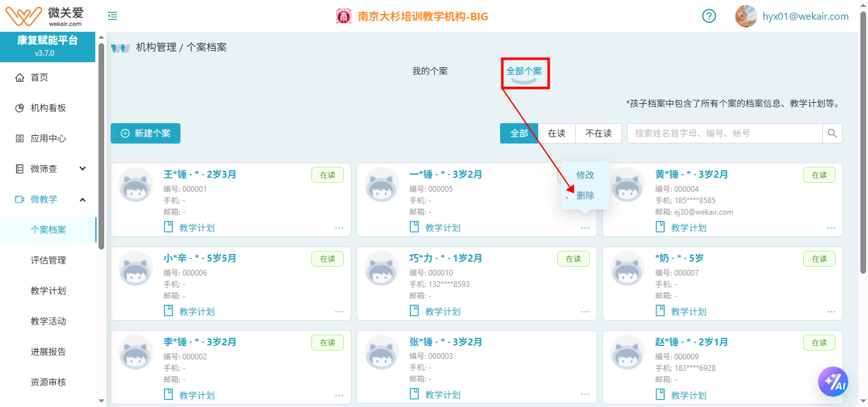Open 教学计划 link on 巧*力 card
This screenshot has width=868, height=407.
(x=442, y=312)
